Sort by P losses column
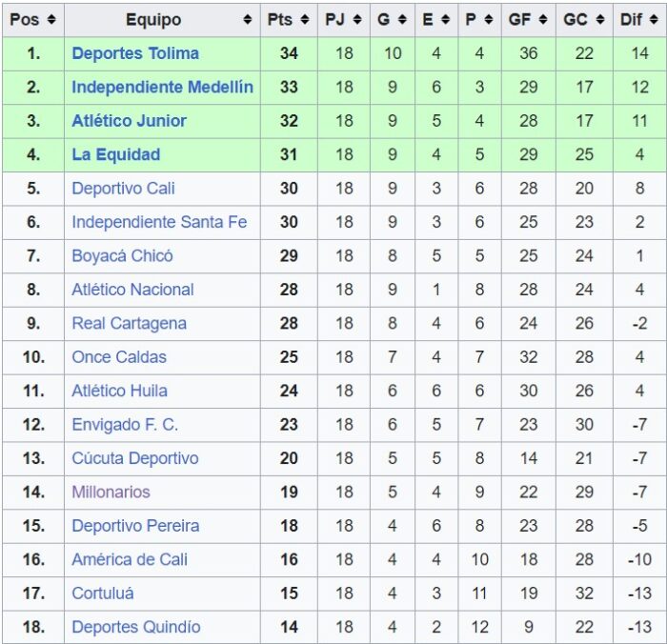 click(x=489, y=19)
